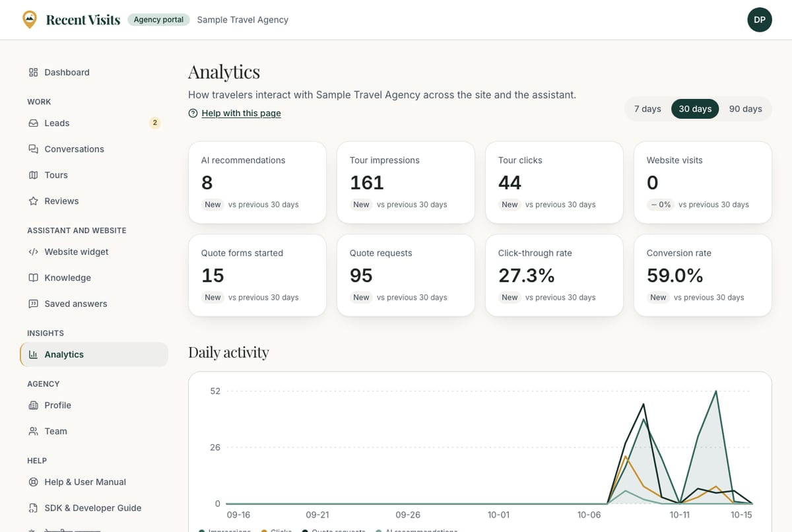
Task: Open the DP user avatar menu
Action: [x=760, y=20]
